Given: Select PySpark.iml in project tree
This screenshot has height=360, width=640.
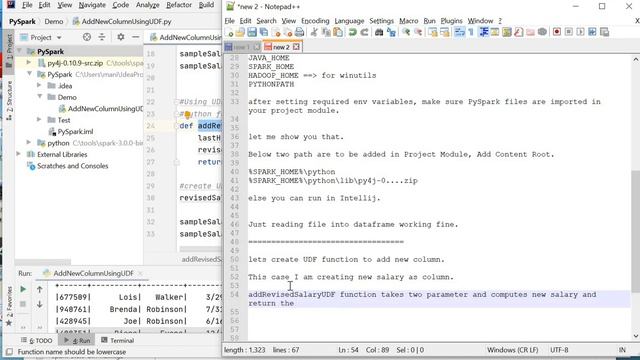Looking at the screenshot, I should [x=71, y=131].
